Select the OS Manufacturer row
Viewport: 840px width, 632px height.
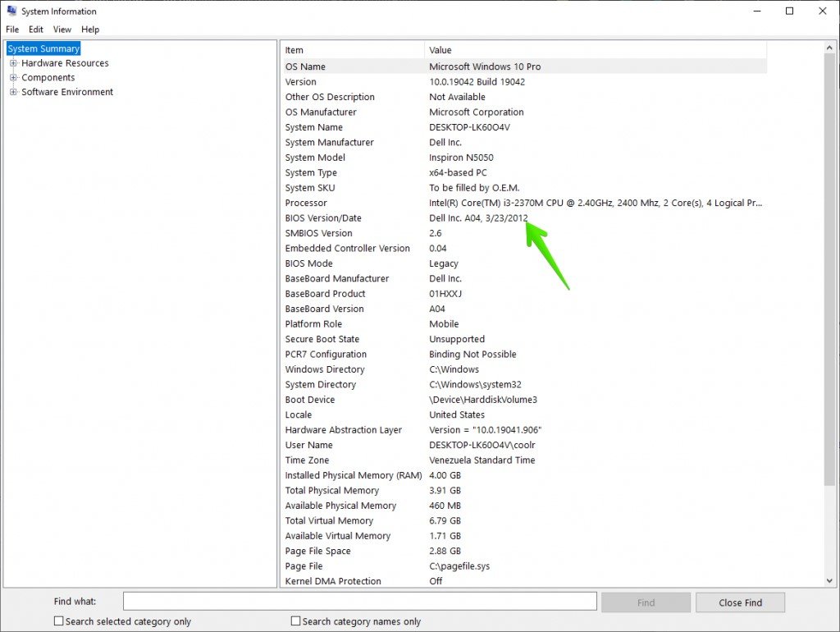(524, 112)
